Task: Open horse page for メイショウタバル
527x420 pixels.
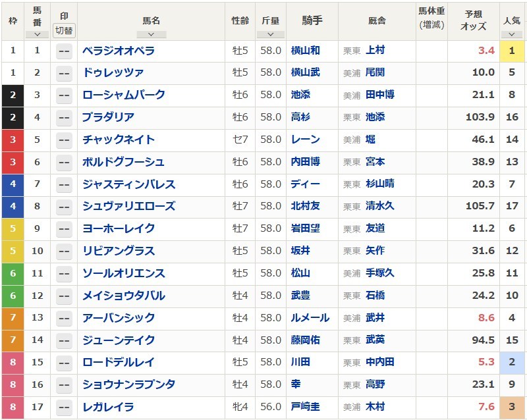Action: coord(124,296)
